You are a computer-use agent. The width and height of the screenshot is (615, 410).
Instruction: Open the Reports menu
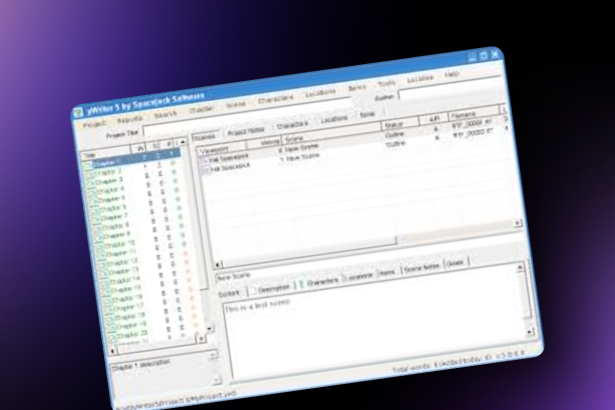pyautogui.click(x=129, y=119)
